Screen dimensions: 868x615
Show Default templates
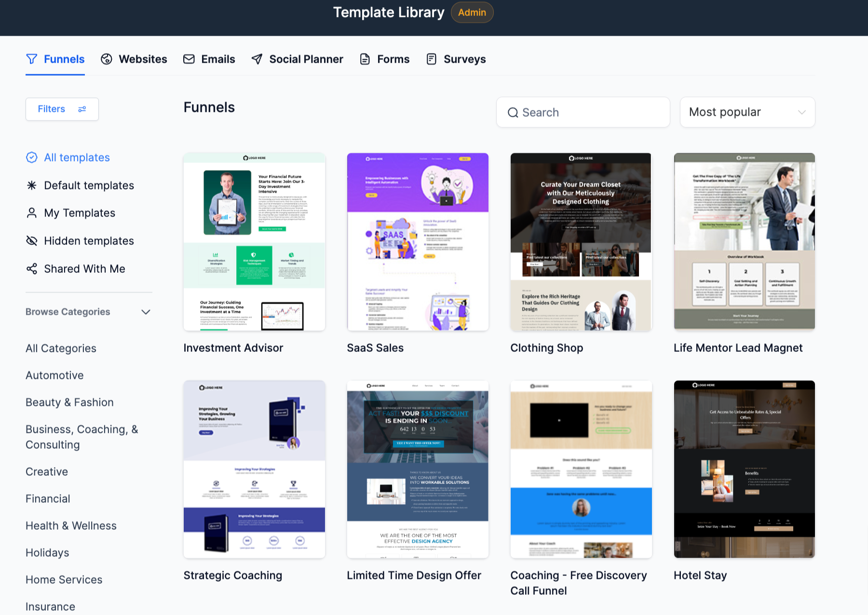80,185
